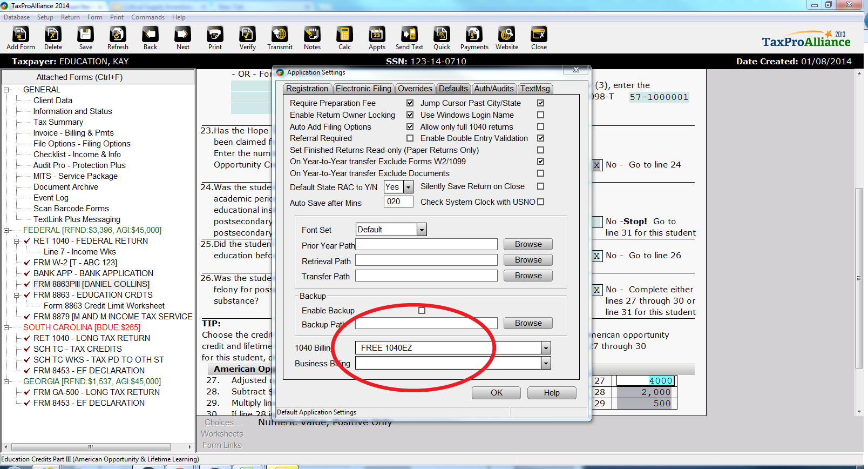Switch to the Registration tab
868x469 pixels.
pyautogui.click(x=307, y=89)
